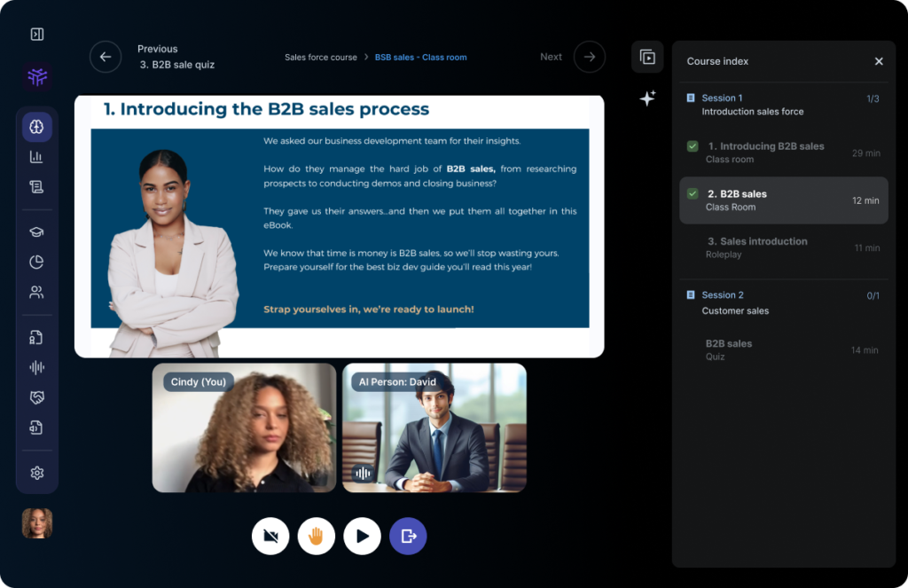Open the user profile avatar
This screenshot has width=908, height=588.
(x=37, y=523)
